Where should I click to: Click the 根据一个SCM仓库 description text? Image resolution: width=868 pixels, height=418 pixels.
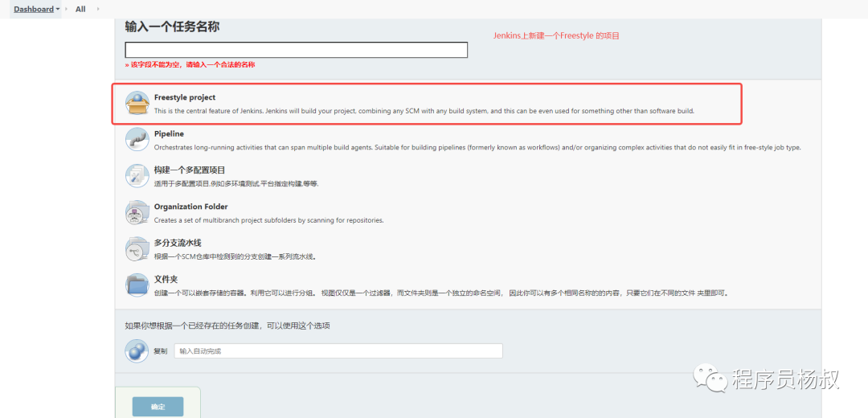[237, 257]
